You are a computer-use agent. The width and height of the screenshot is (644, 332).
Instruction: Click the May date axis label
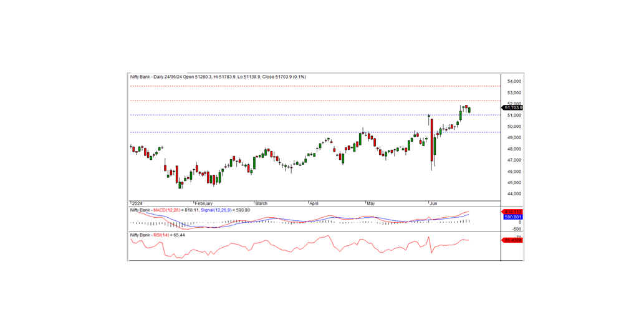click(x=370, y=203)
